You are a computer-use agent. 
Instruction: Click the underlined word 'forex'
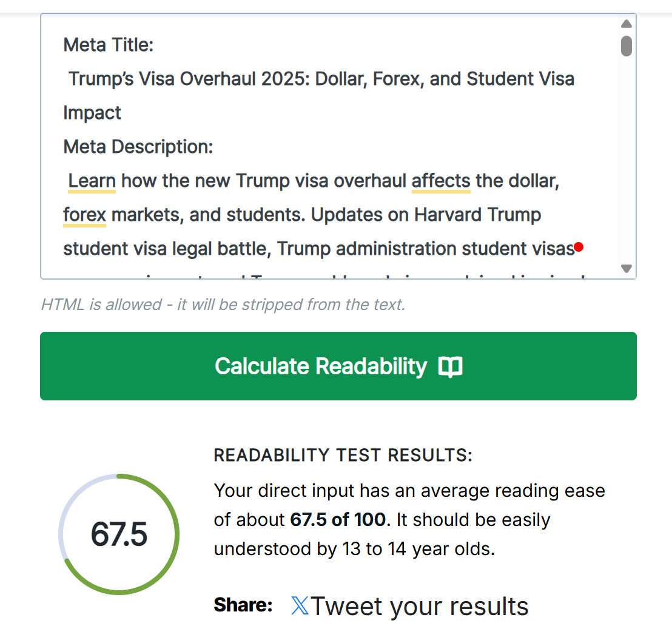click(x=85, y=215)
